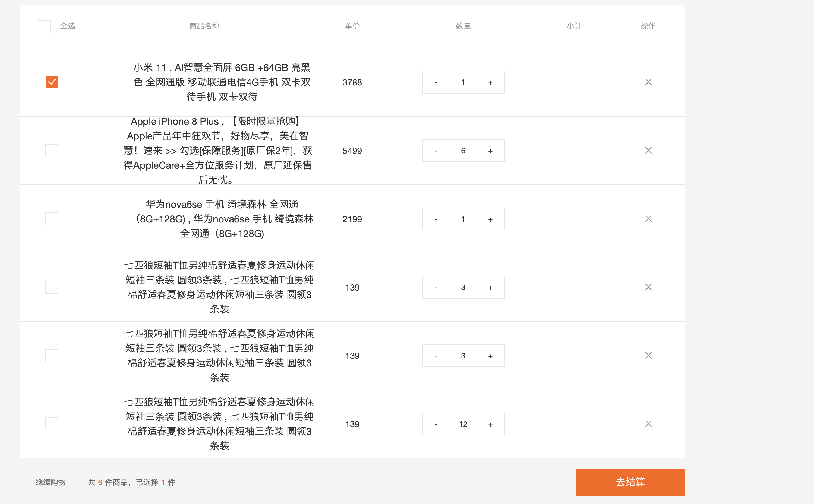Increase quantity of Apple iPhone 8 Plus
The image size is (814, 504).
click(490, 151)
